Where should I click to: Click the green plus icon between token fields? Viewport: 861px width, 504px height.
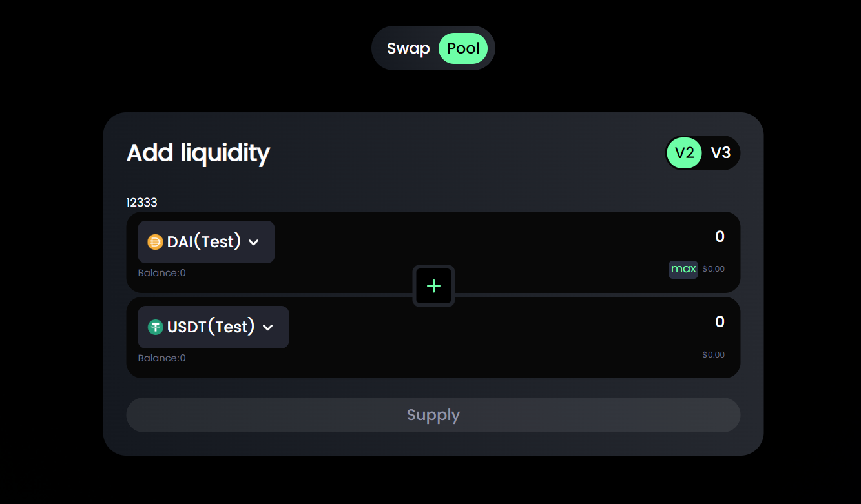click(x=433, y=286)
